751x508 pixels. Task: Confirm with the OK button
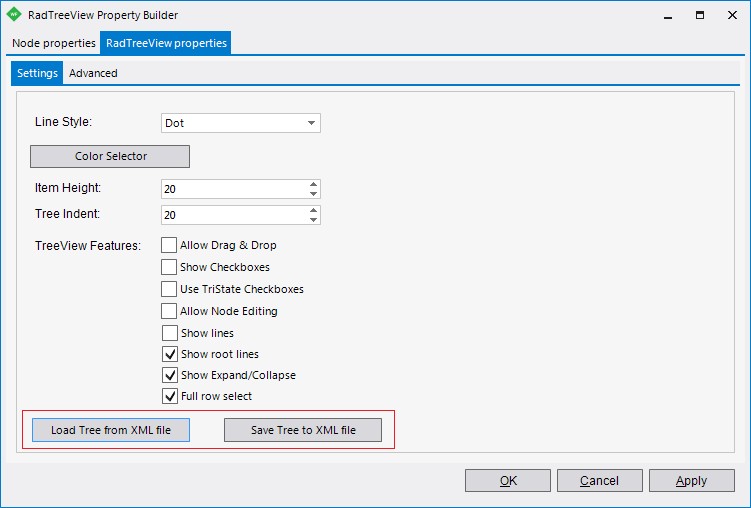pos(508,480)
